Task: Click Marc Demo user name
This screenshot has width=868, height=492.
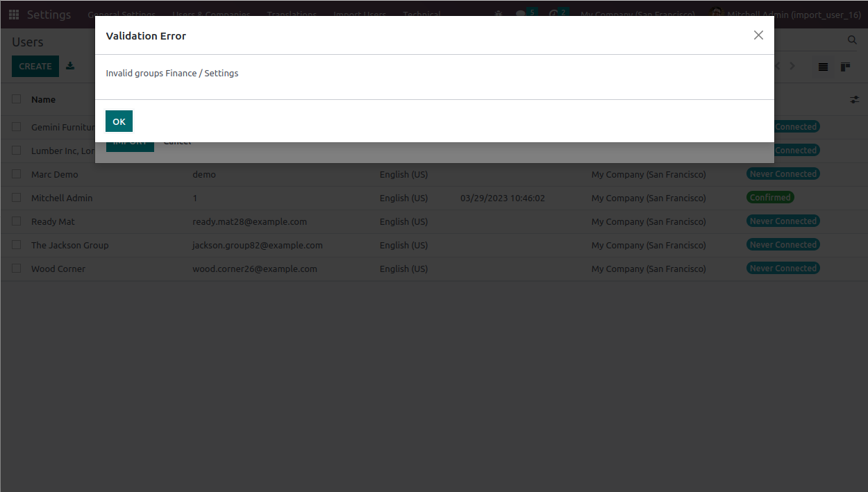Action: (x=55, y=175)
